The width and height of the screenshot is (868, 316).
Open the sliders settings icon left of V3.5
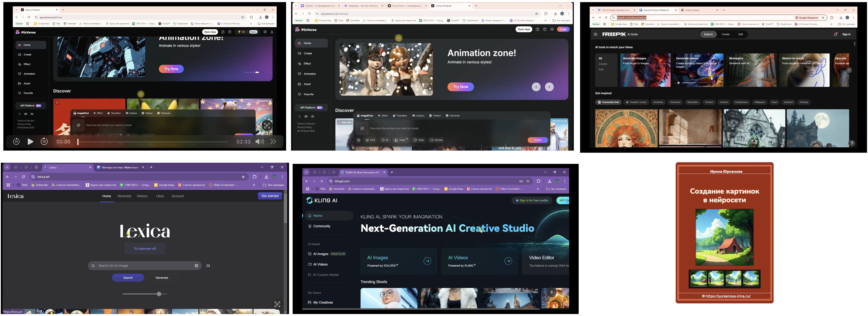pos(359,140)
